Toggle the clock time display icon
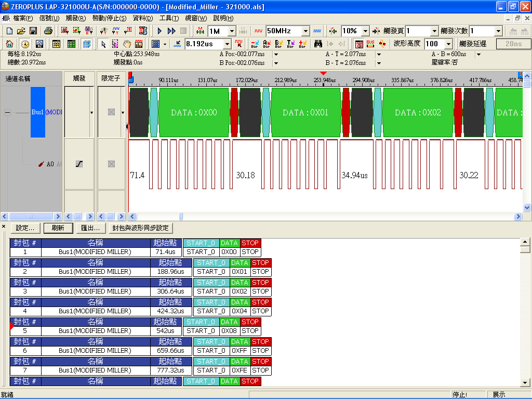This screenshot has height=399, width=532. (x=25, y=44)
